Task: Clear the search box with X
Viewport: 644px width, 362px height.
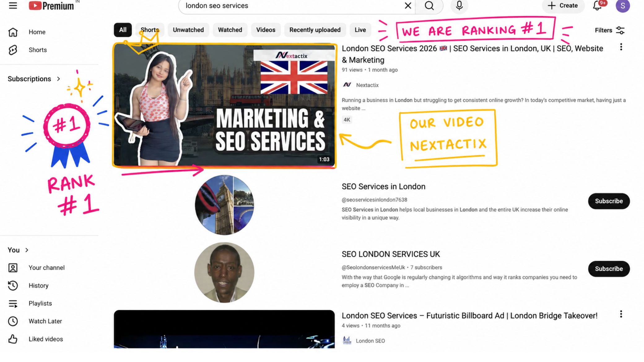Action: tap(408, 6)
